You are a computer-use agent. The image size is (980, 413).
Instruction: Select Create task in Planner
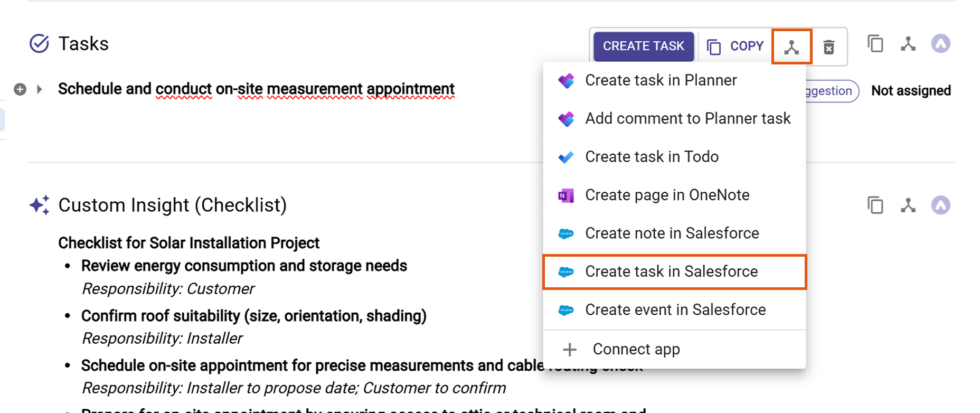[x=661, y=80]
